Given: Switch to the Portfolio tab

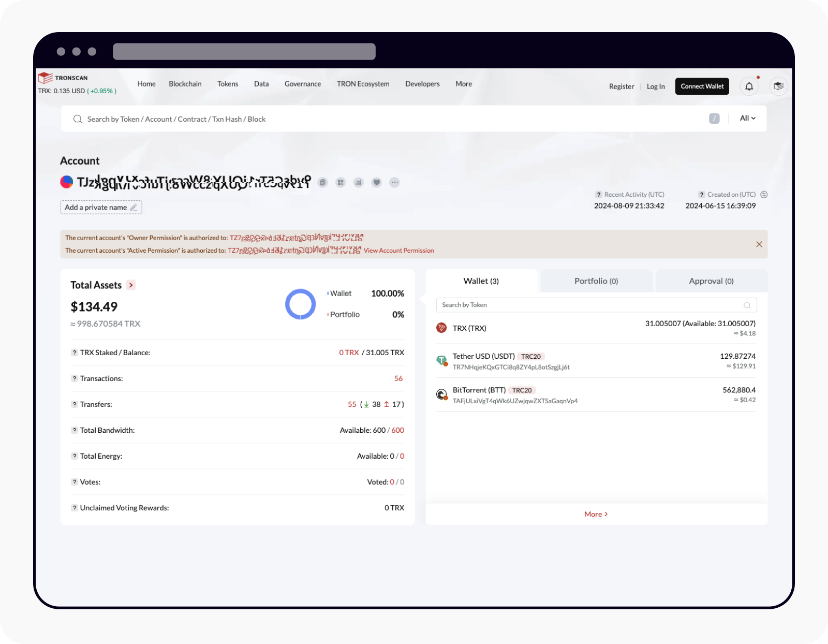Looking at the screenshot, I should 596,281.
